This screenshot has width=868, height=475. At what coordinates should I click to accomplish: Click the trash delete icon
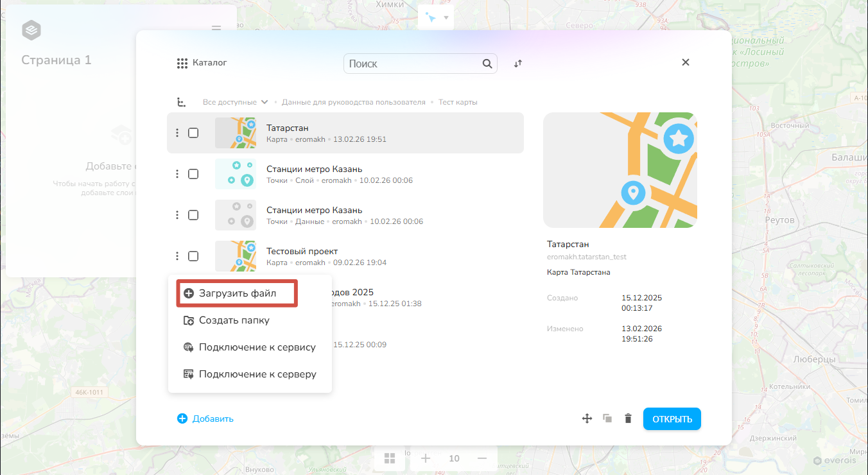(x=628, y=419)
